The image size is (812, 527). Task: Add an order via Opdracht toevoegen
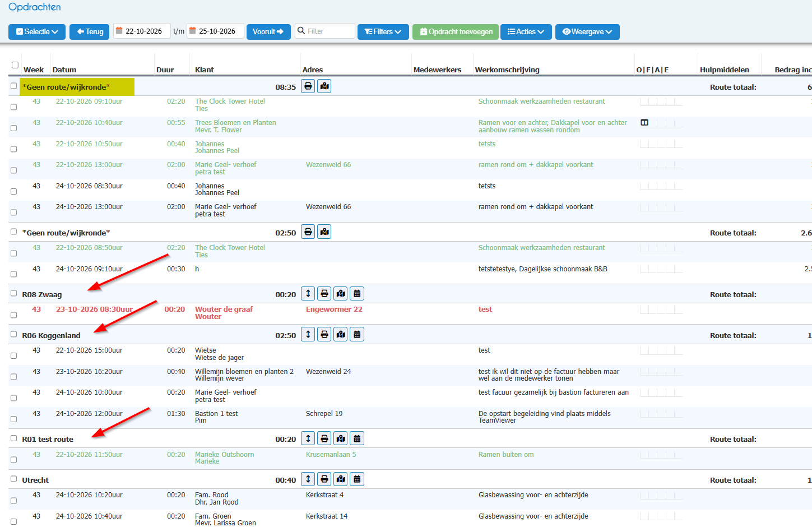(456, 32)
